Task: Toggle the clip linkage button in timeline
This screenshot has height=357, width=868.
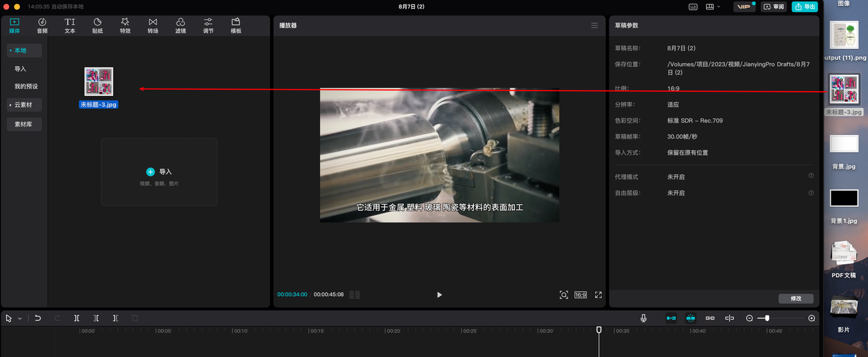Action: click(710, 318)
